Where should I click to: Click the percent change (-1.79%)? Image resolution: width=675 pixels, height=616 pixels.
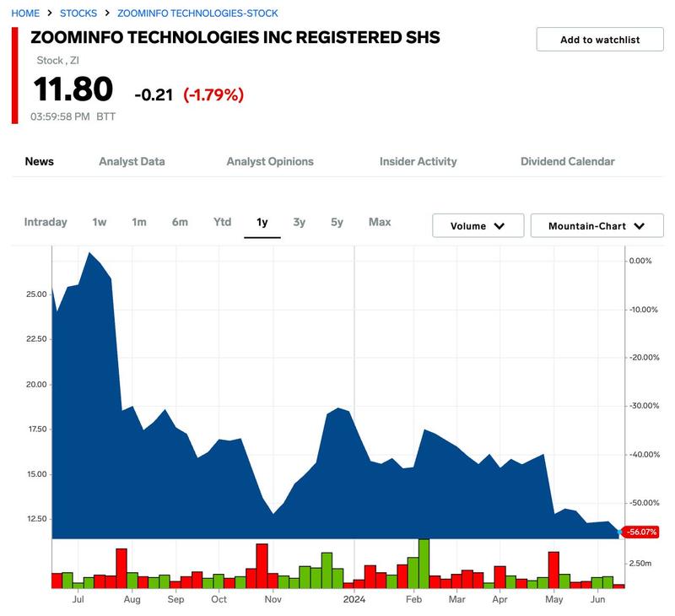pos(213,95)
